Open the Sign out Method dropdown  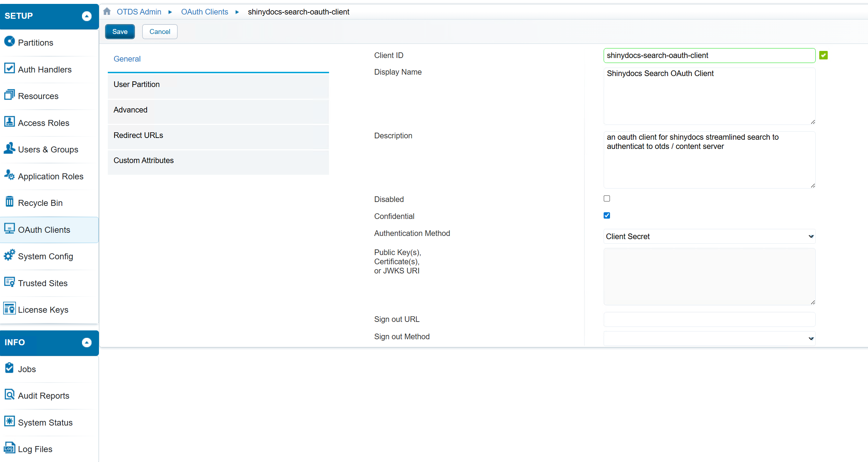tap(709, 339)
